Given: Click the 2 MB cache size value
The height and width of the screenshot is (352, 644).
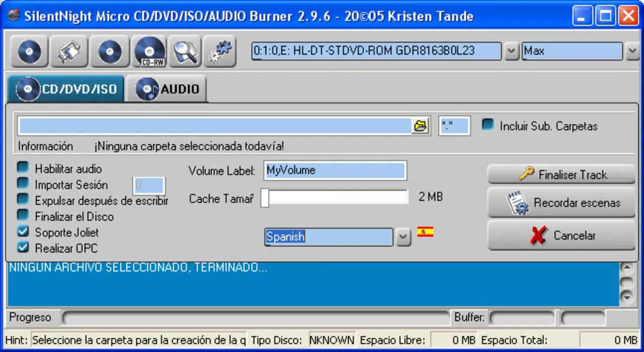Looking at the screenshot, I should tap(431, 197).
